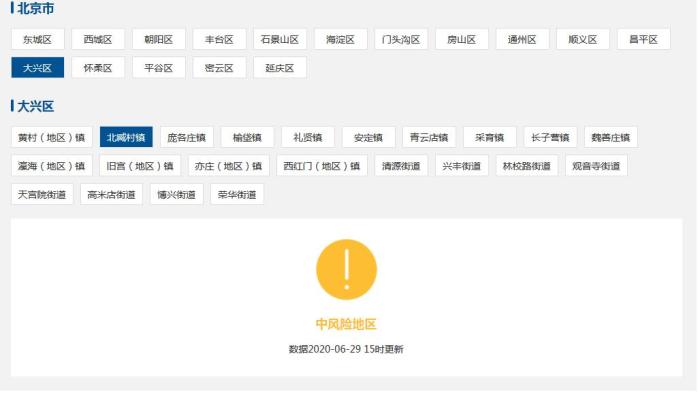Viewport: 700px width, 405px height.
Task: Choose 荣华街道 subdistrict
Action: pyautogui.click(x=237, y=194)
